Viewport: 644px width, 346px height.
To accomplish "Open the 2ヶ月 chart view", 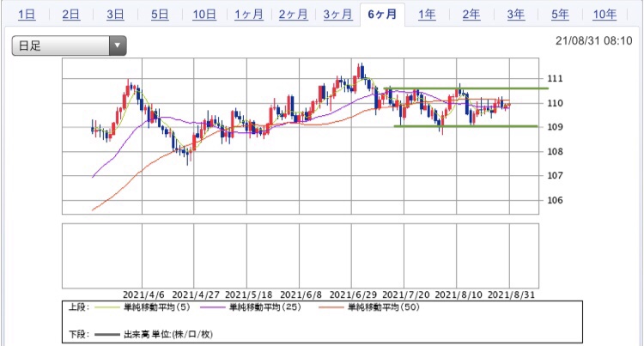I will 294,15.
